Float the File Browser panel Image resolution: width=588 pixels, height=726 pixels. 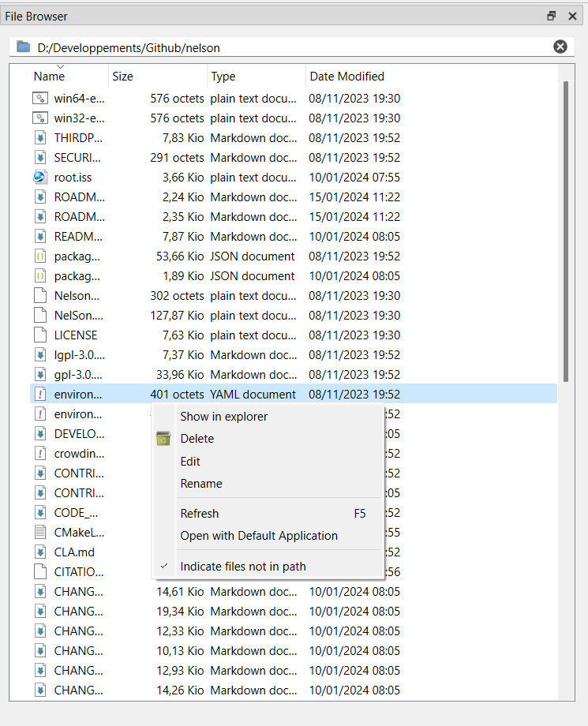click(552, 16)
